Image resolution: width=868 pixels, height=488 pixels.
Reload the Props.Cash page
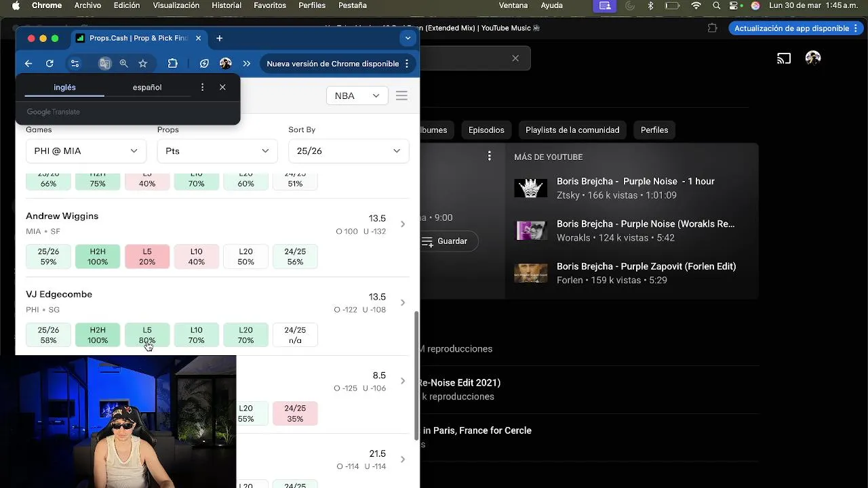click(x=50, y=64)
